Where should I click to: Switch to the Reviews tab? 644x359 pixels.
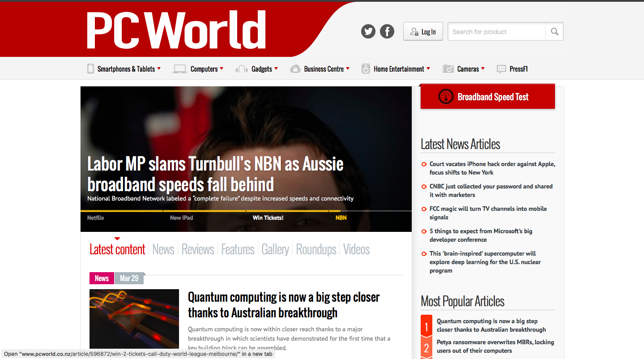point(197,249)
